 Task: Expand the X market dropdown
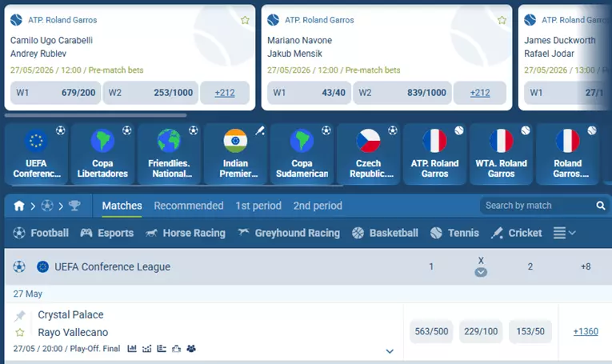pos(481,272)
